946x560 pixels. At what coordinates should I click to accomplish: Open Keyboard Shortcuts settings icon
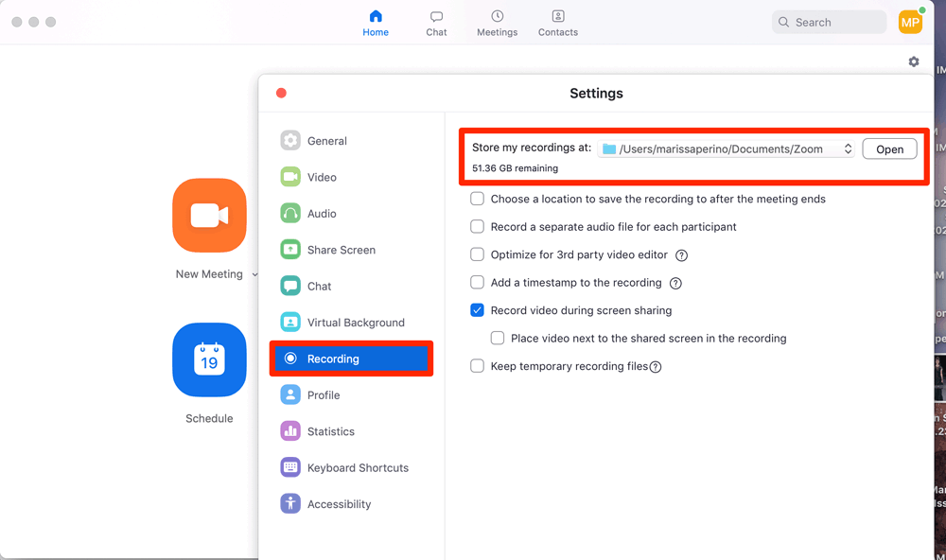tap(290, 467)
